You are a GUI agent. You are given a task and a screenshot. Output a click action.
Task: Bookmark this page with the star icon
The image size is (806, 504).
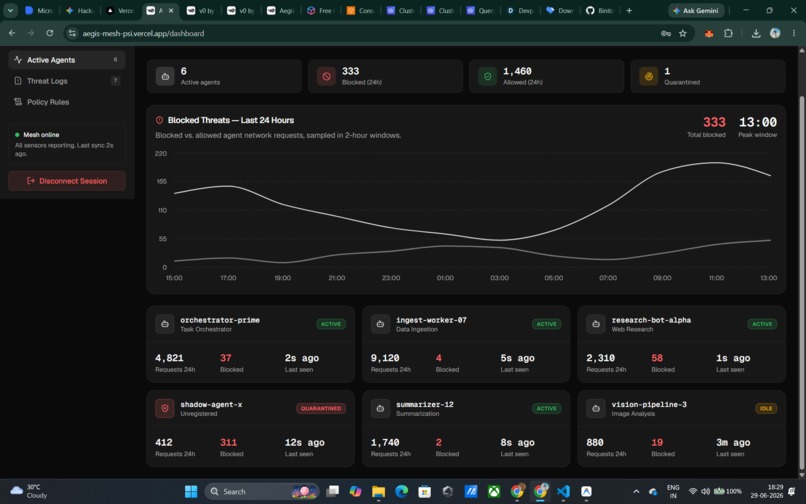pyautogui.click(x=683, y=33)
